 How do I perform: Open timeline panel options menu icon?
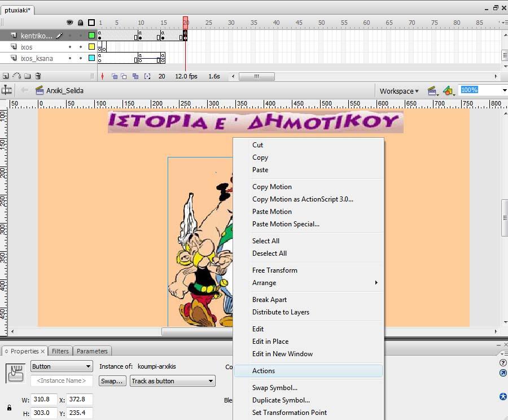coord(504,23)
